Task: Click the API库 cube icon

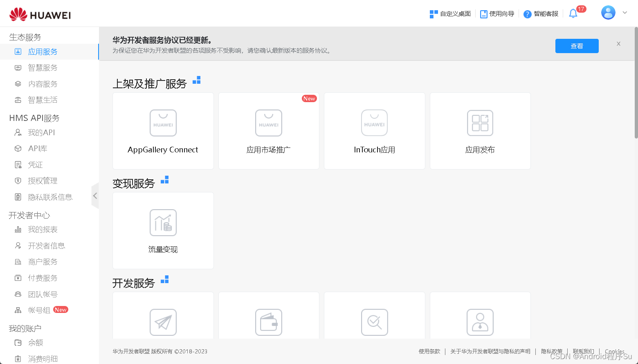Action: pos(18,149)
